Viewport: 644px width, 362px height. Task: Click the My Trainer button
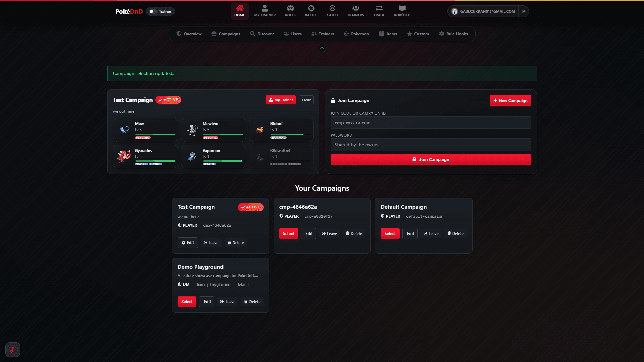[x=281, y=100]
